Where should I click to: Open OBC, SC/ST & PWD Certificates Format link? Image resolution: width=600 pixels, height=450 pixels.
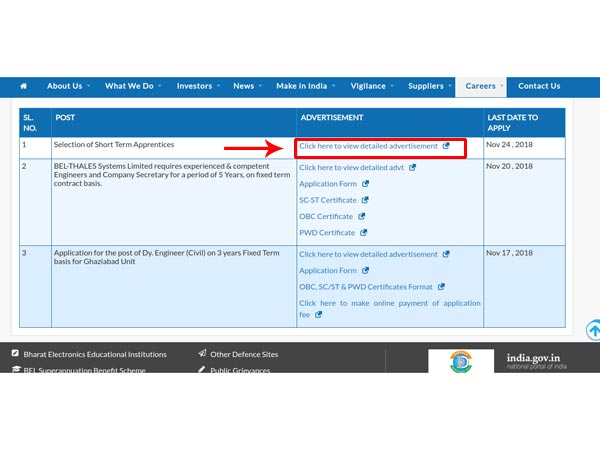pyautogui.click(x=366, y=287)
